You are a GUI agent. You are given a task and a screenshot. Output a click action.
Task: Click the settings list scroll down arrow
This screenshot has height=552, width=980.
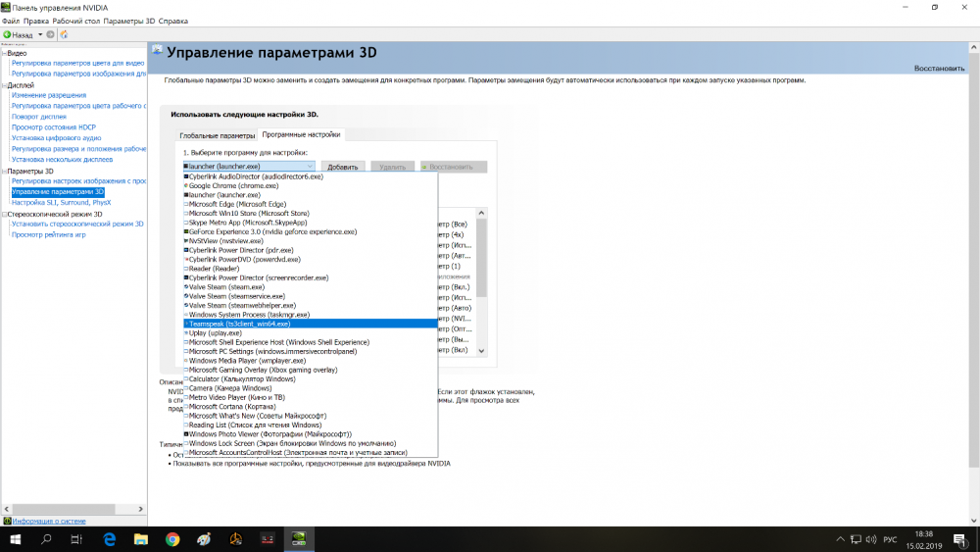[481, 351]
